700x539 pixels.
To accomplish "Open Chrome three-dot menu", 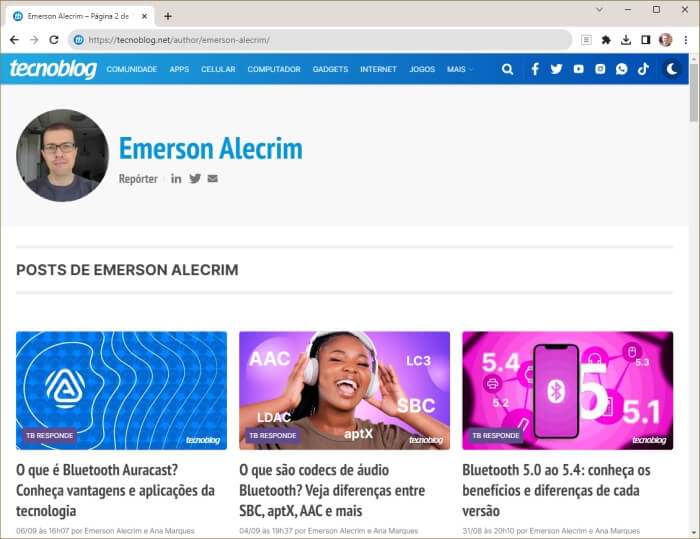I will (x=686, y=40).
